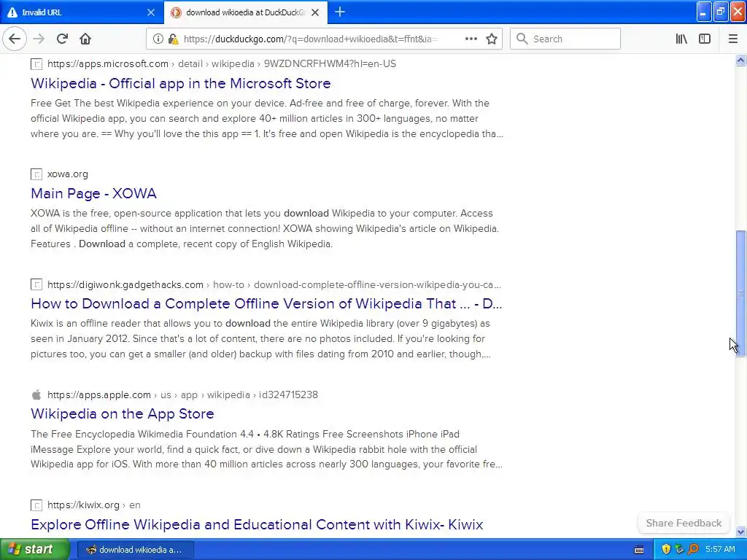Open the Main Page - XOWA result
This screenshot has width=747, height=560.
pos(93,193)
